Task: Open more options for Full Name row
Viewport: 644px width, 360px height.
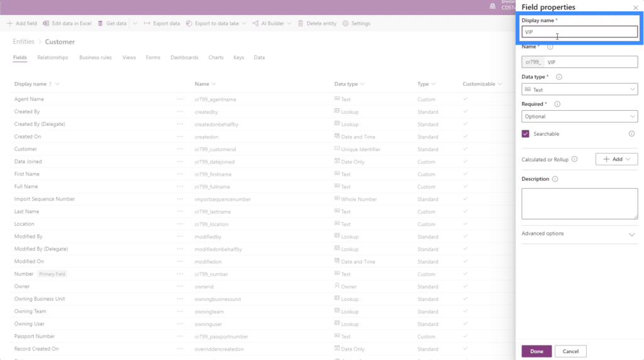Action: pos(180,186)
